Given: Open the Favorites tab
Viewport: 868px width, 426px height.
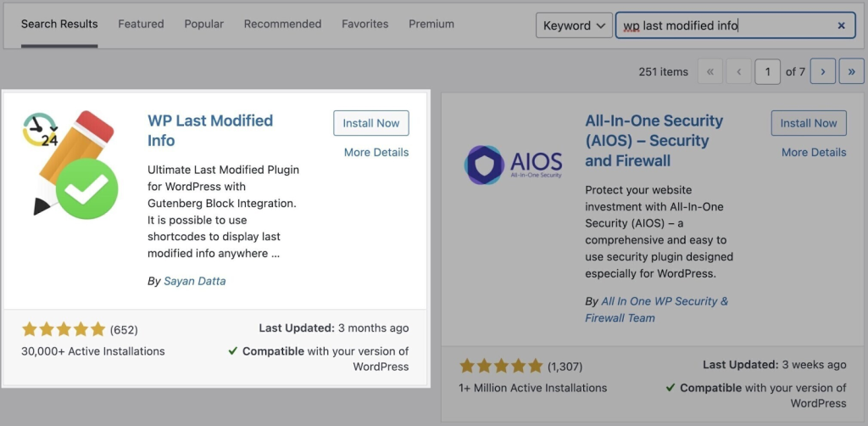Looking at the screenshot, I should (364, 24).
